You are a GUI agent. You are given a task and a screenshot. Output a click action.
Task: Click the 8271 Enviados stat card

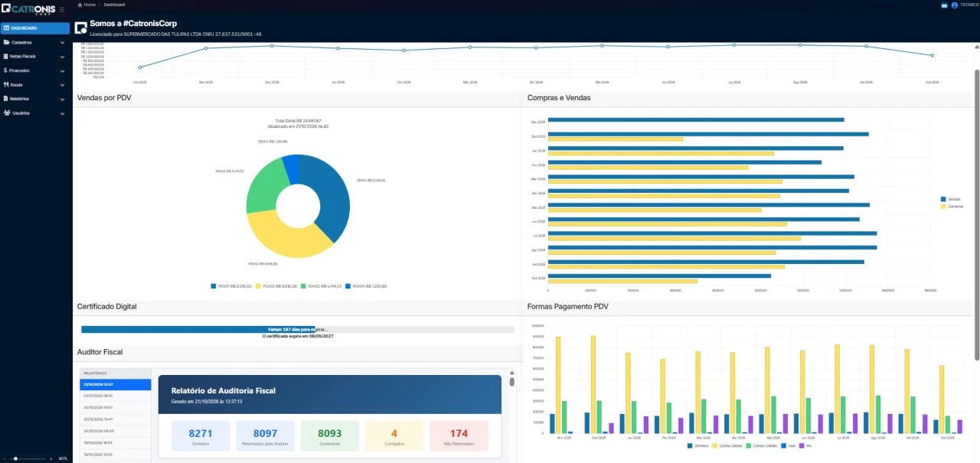pyautogui.click(x=201, y=435)
